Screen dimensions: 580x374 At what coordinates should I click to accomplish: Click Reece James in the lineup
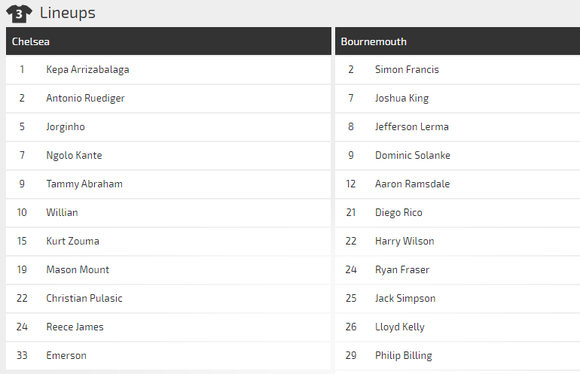(75, 327)
